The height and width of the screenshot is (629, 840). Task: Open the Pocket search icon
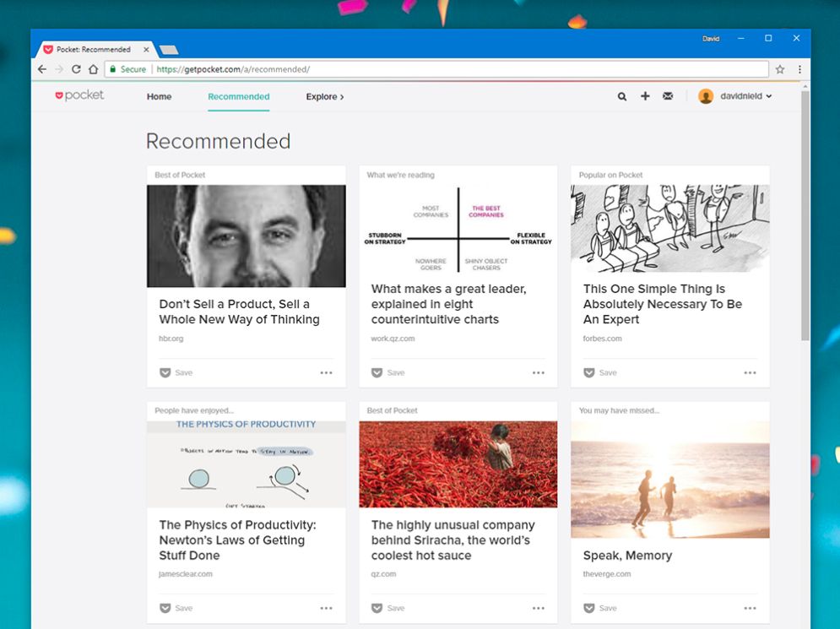point(622,97)
